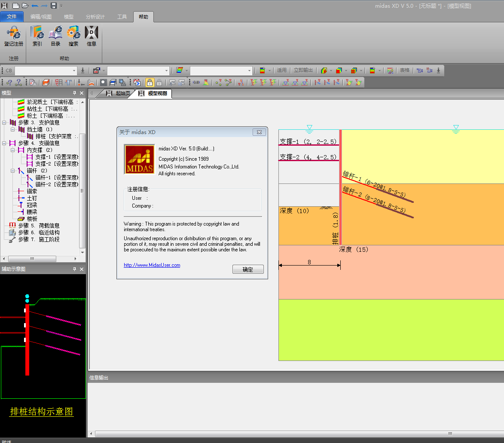The height and width of the screenshot is (443, 504).
Task: Save the project with the floppy icon
Action: (54, 6)
